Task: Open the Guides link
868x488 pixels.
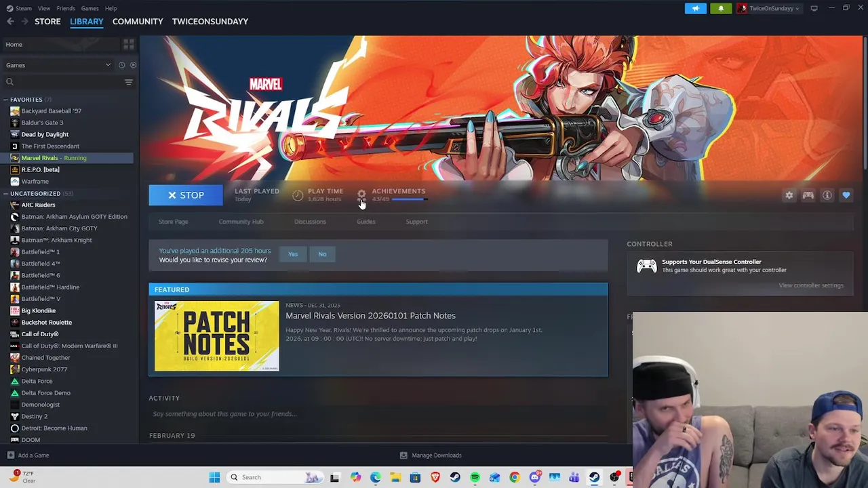Action: tap(366, 222)
